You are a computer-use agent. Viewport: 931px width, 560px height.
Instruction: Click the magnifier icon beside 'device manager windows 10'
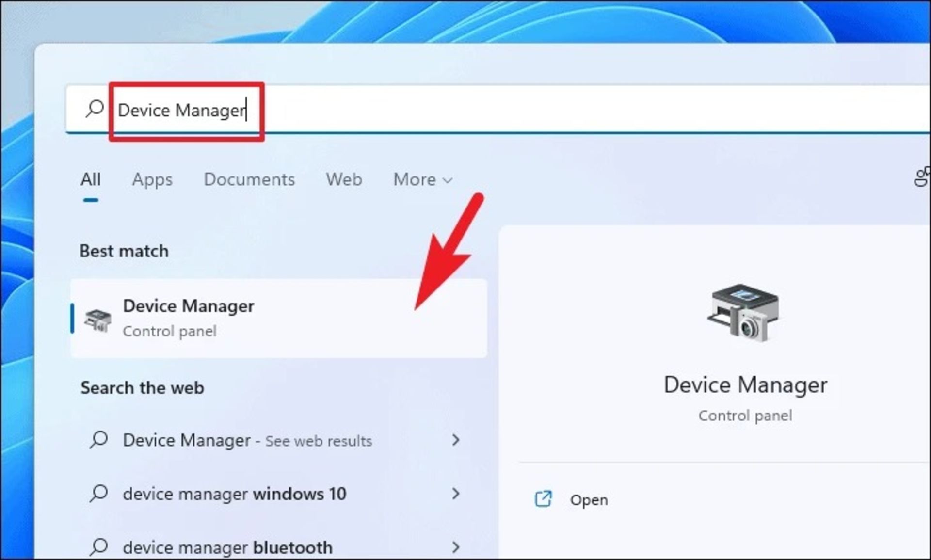click(x=99, y=494)
